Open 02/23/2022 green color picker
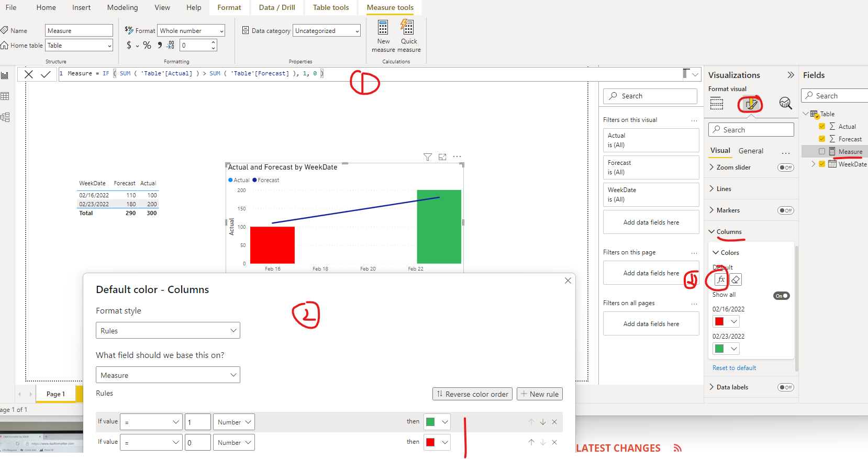This screenshot has height=459, width=868. click(726, 349)
